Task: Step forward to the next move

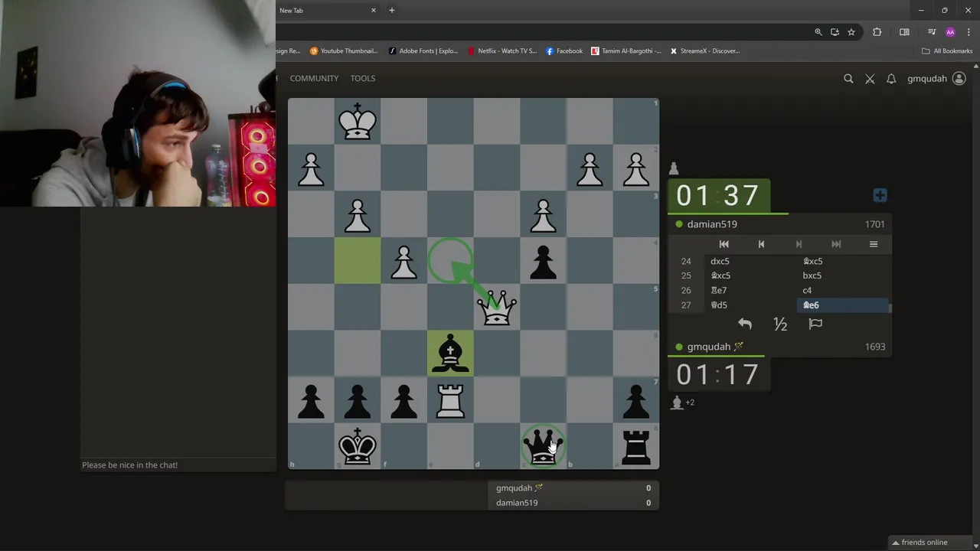Action: coord(799,244)
